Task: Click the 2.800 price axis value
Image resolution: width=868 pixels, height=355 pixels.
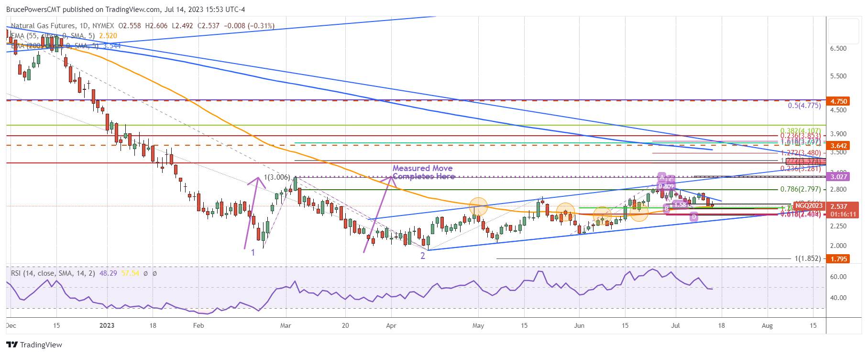Action: tap(838, 190)
